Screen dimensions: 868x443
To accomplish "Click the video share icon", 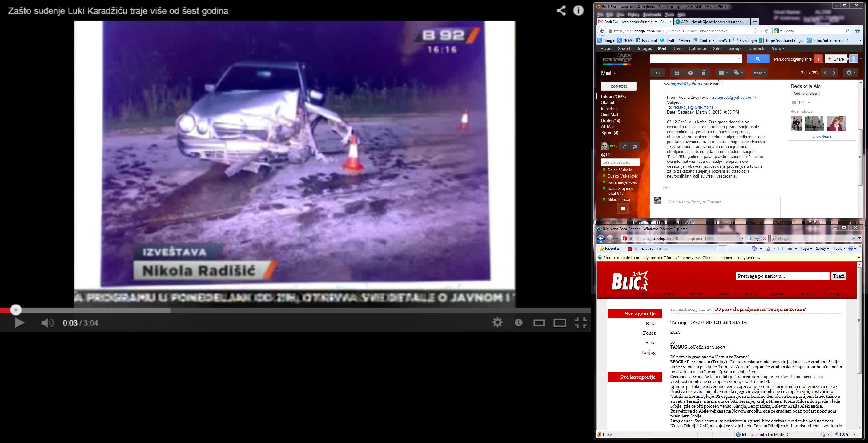I will (561, 11).
